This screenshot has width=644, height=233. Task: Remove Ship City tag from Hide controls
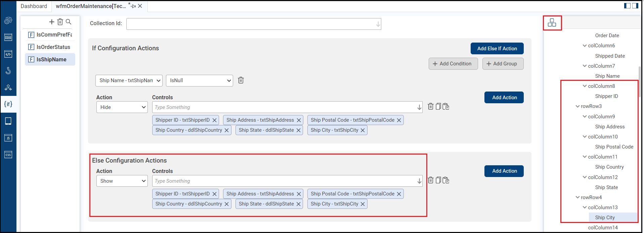(363, 130)
